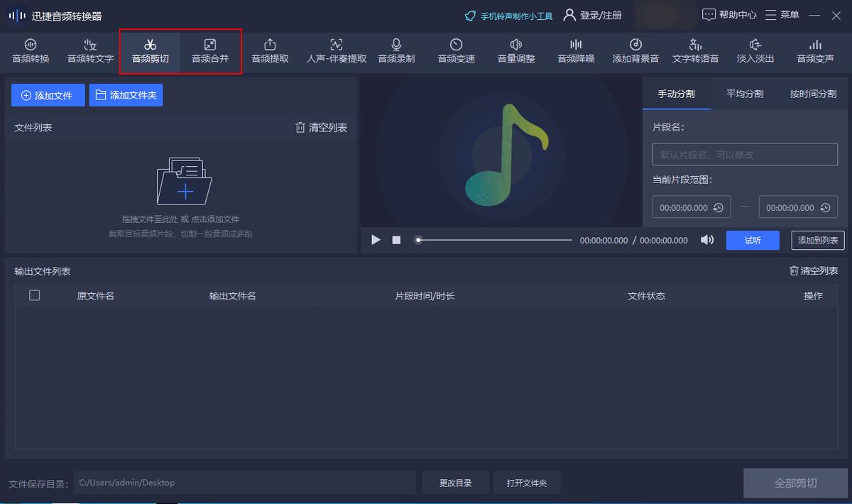Open the 音频转文字 transcription tool
Image resolution: width=852 pixels, height=504 pixels.
pos(89,50)
